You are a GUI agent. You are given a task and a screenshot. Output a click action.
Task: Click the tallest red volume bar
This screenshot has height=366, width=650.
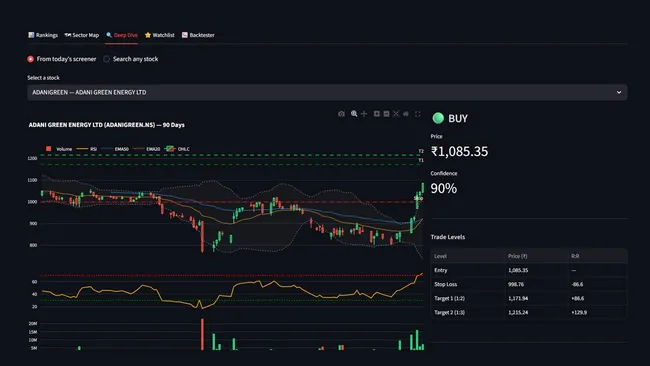pos(202,334)
